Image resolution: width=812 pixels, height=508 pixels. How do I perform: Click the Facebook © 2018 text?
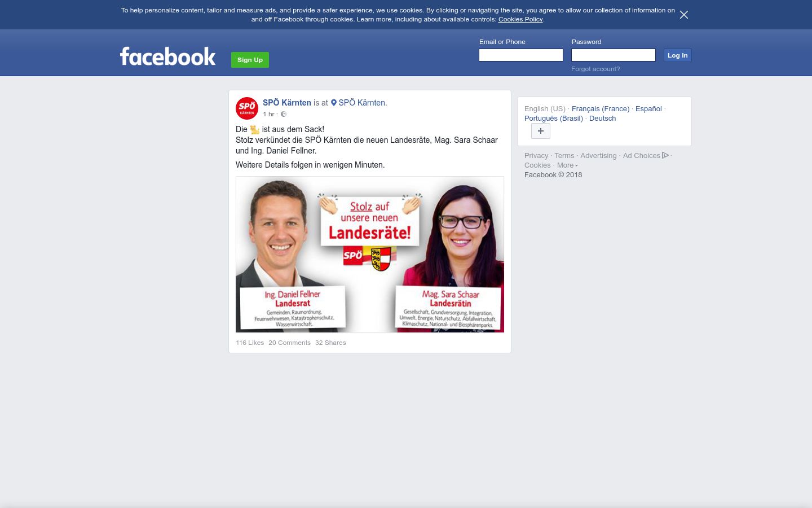[553, 174]
